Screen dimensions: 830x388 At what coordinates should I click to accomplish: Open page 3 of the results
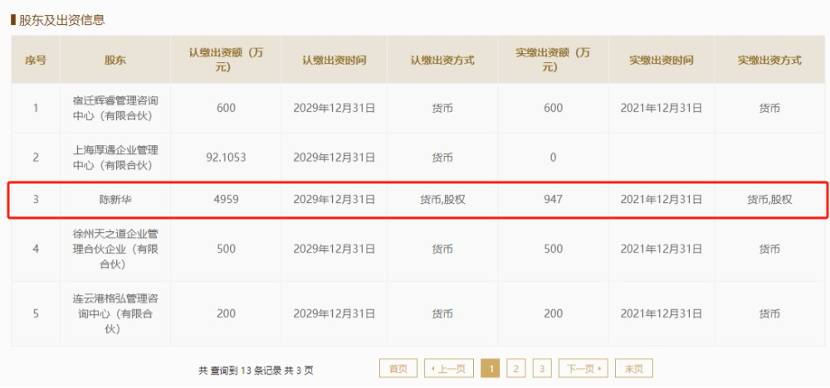(542, 368)
